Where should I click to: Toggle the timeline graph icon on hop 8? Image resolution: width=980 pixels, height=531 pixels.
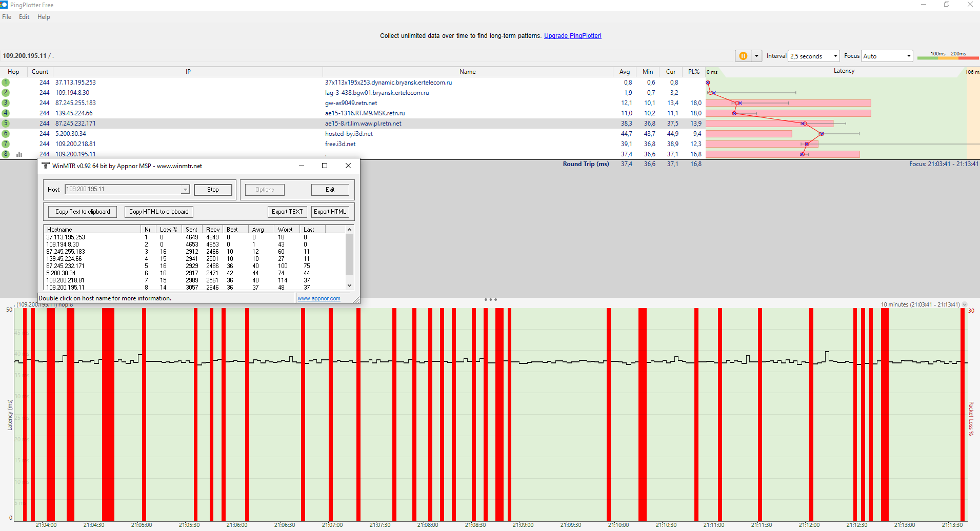pos(19,154)
